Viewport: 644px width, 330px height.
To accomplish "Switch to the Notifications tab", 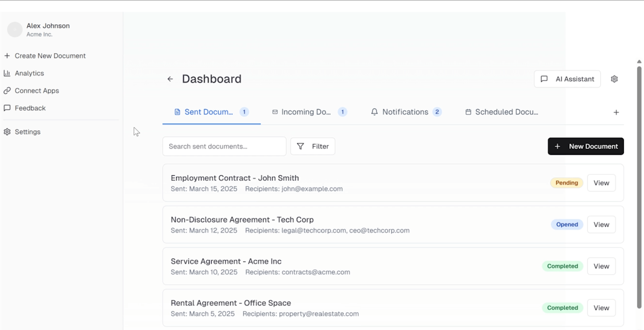I will (405, 112).
